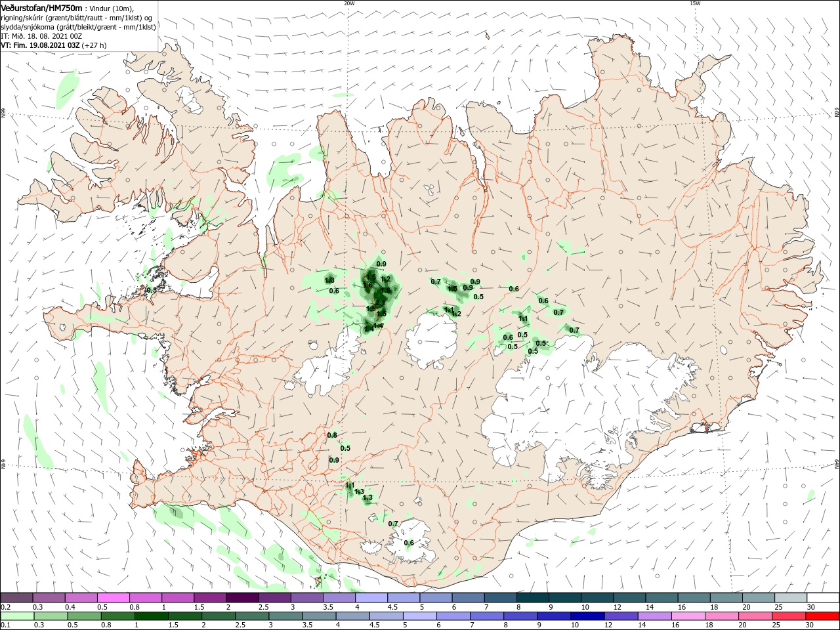Pick the palest green rain swatch at 0.1
The image size is (840, 630).
point(18,616)
